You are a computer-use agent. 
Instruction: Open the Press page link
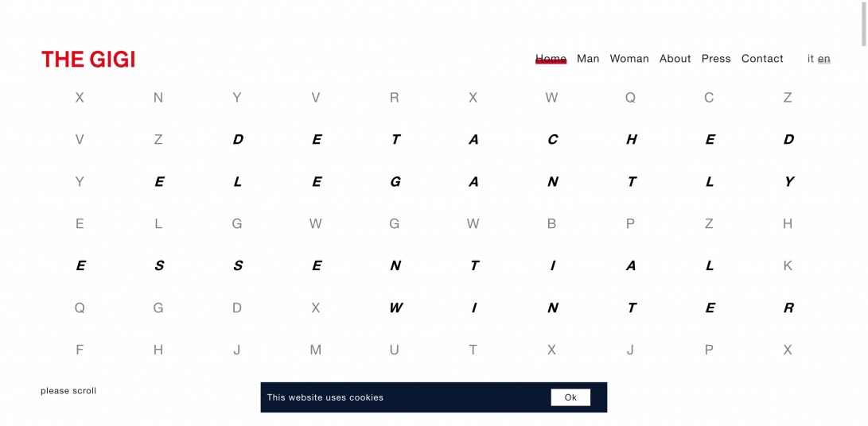(x=716, y=59)
